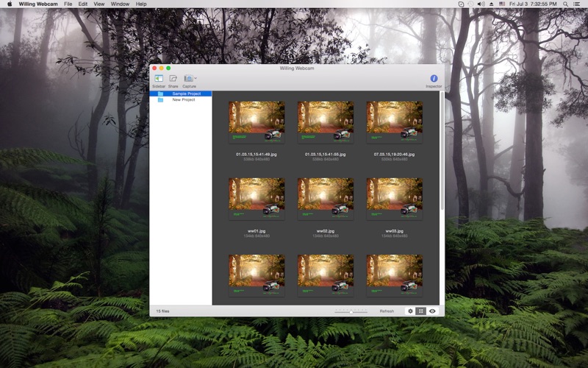
Task: Zoom window with green button
Action: click(x=169, y=68)
